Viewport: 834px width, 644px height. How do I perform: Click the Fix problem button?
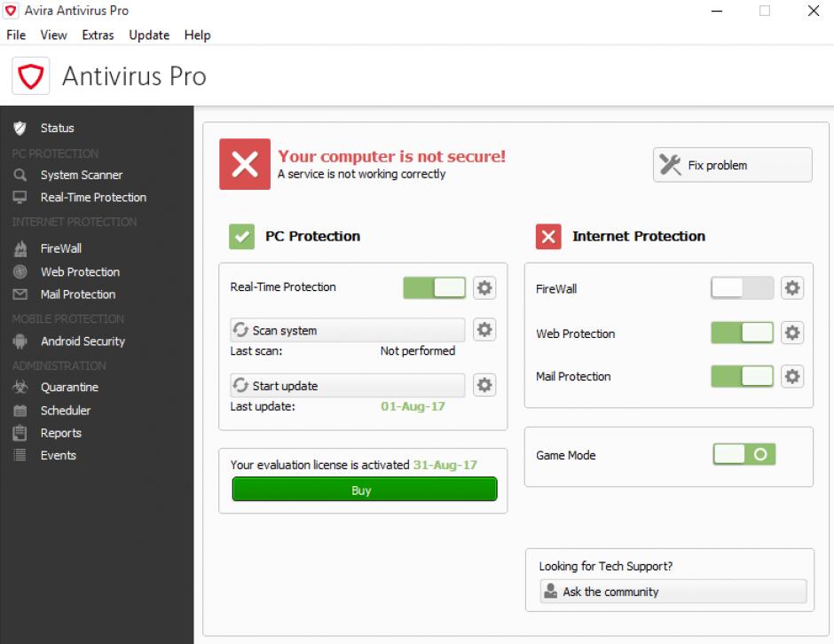pos(732,165)
